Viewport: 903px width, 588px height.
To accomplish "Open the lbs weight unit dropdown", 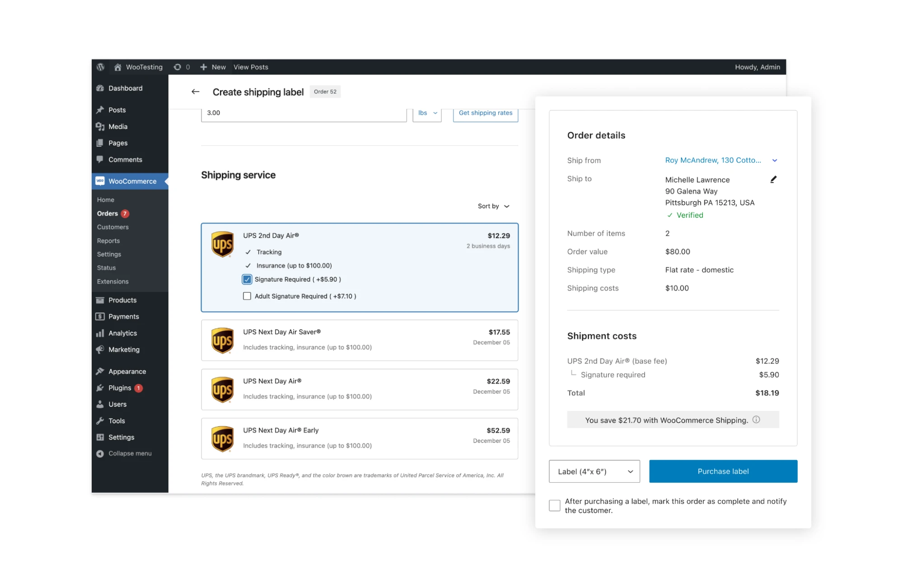I will tap(426, 113).
